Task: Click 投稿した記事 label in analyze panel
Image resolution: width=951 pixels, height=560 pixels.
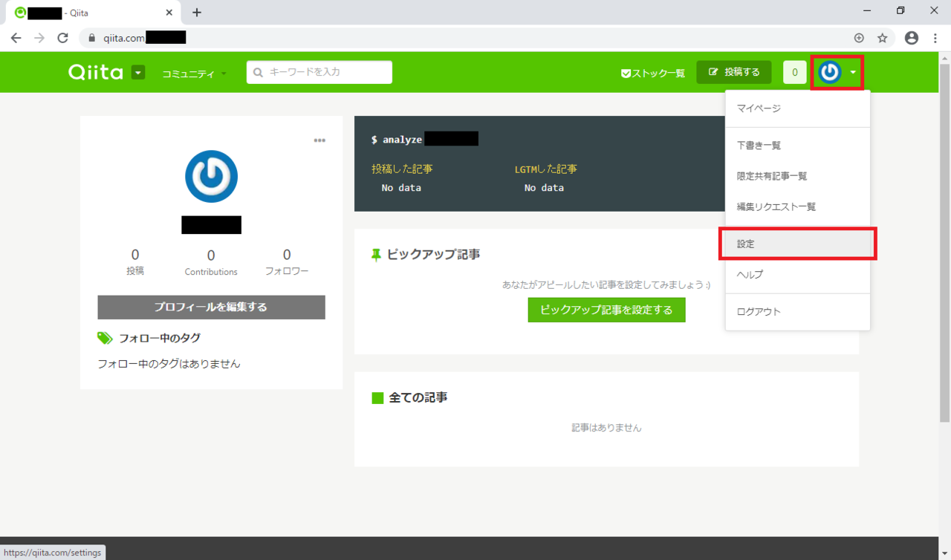Action: [x=402, y=169]
